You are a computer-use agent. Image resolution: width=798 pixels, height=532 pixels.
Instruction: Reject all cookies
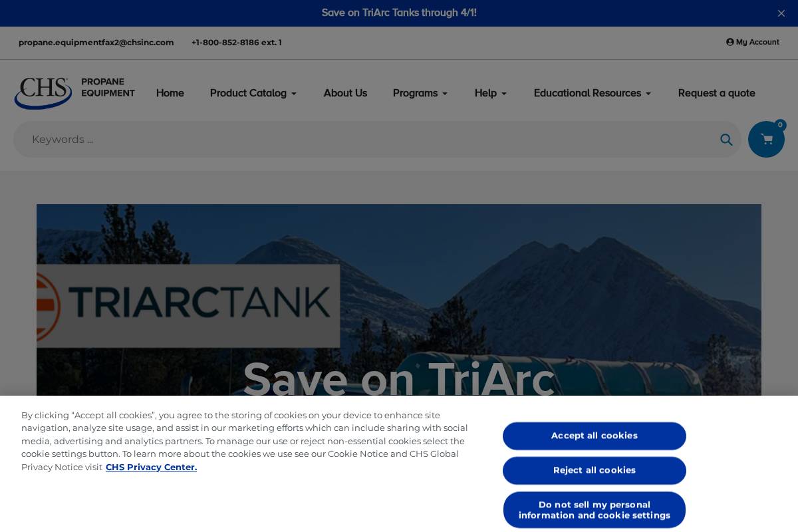pyautogui.click(x=594, y=470)
